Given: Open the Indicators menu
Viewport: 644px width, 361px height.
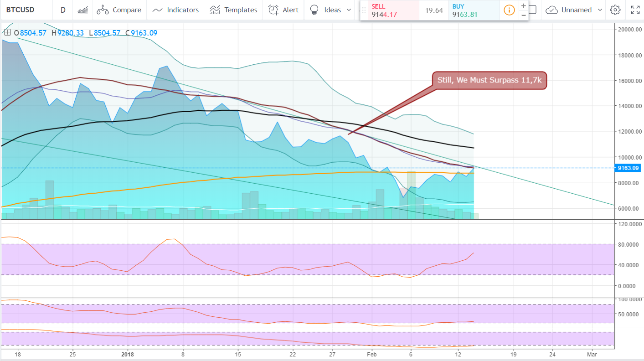Looking at the screenshot, I should point(175,10).
